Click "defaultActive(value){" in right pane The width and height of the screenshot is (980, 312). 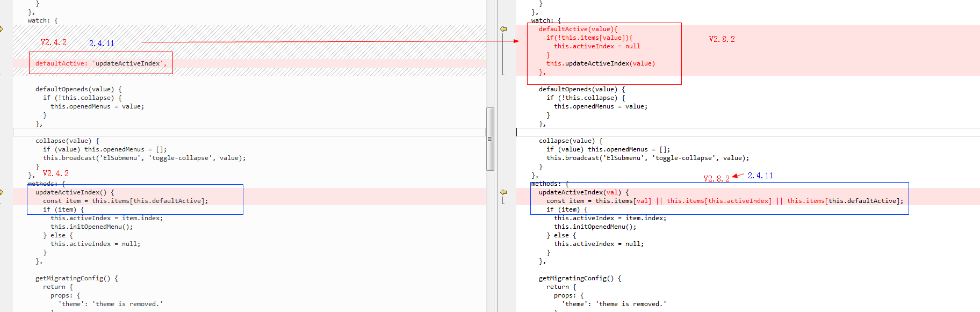click(578, 29)
